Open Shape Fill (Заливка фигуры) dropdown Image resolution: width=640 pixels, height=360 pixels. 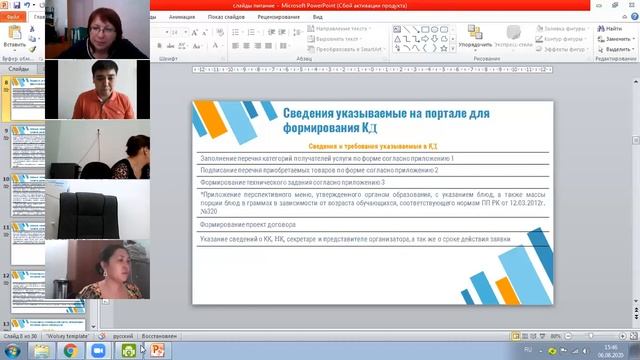[x=562, y=29]
